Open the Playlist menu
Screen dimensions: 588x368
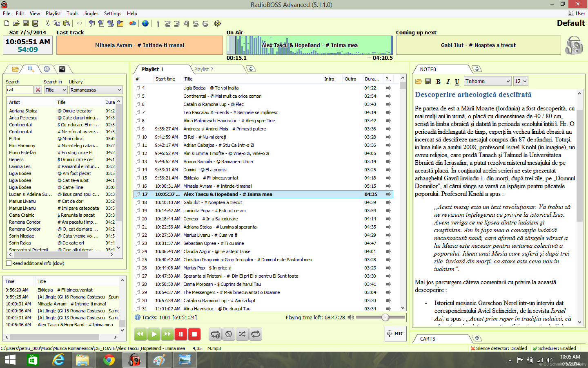click(53, 13)
